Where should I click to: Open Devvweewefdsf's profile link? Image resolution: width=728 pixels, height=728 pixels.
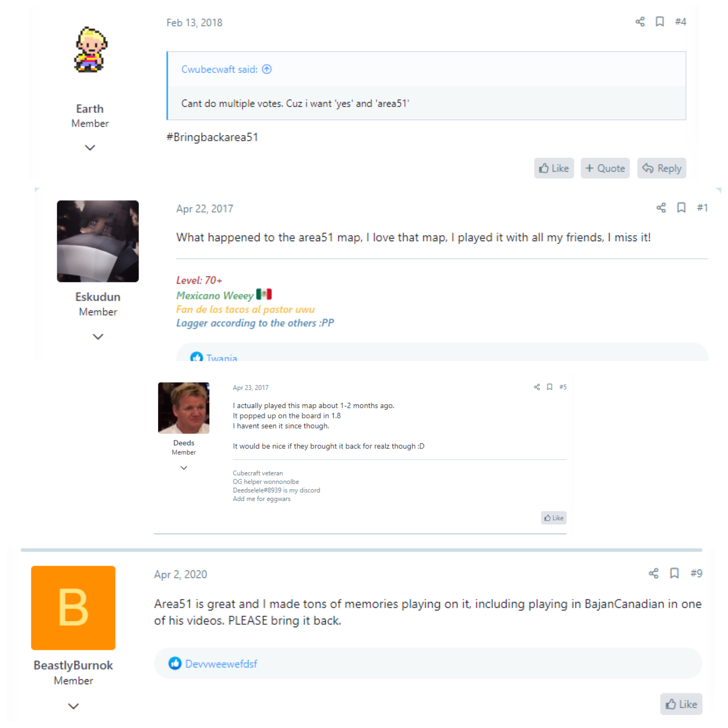click(x=221, y=664)
